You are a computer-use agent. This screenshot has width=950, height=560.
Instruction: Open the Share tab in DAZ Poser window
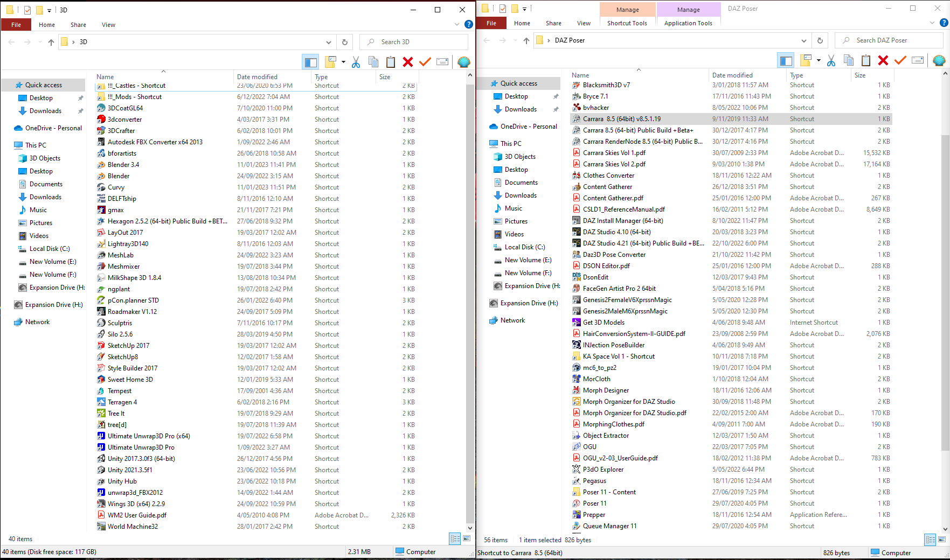tap(553, 23)
